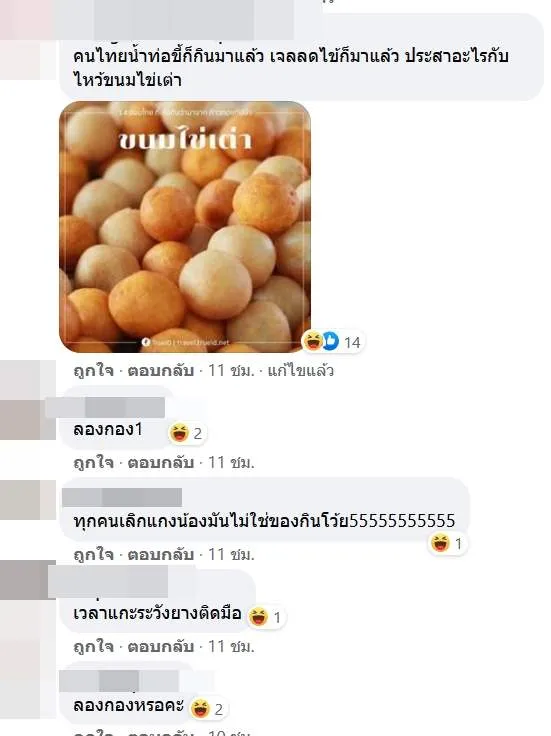View edit history via แก้ไขแล้ว link

[x=300, y=371]
